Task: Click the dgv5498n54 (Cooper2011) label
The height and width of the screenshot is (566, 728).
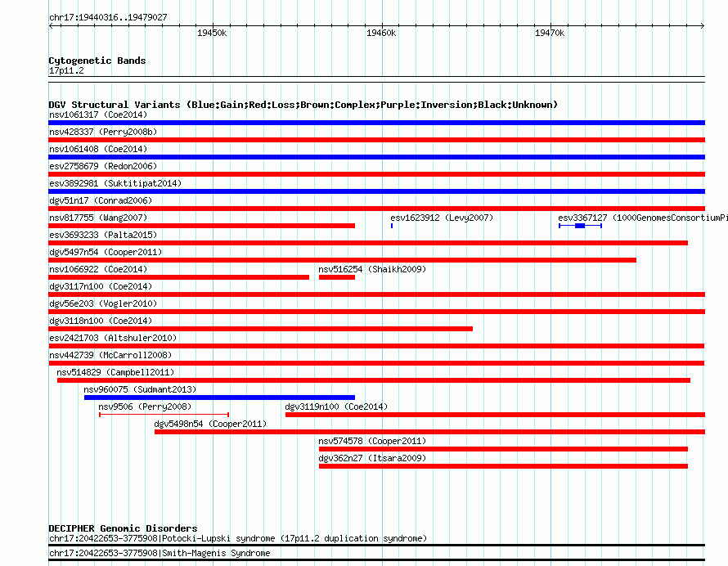Action: coord(210,424)
